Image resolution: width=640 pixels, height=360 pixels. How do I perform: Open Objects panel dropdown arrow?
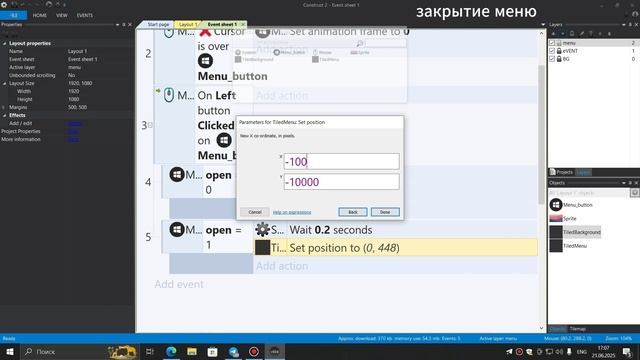(x=623, y=183)
